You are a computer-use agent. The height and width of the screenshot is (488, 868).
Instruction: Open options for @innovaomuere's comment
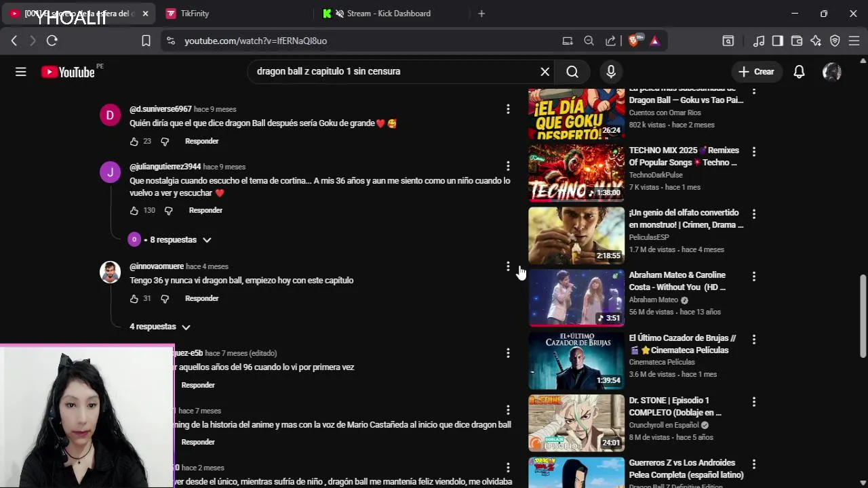508,266
